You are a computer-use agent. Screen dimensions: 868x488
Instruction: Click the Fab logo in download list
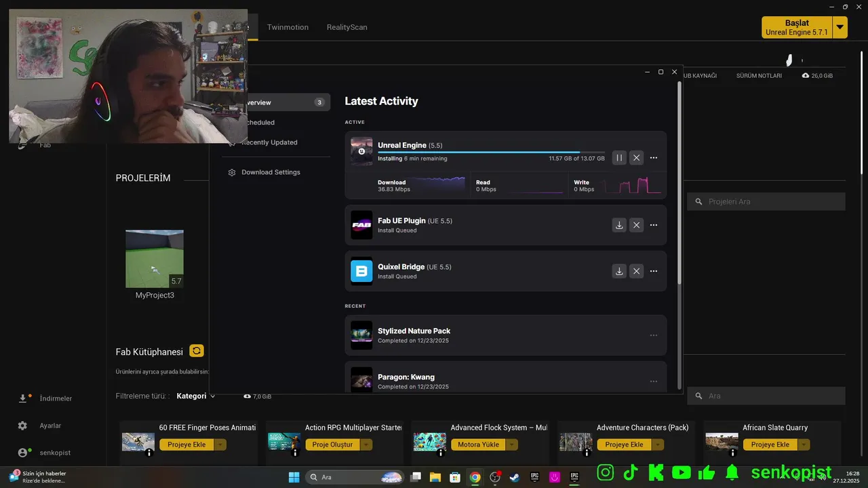[x=361, y=225]
